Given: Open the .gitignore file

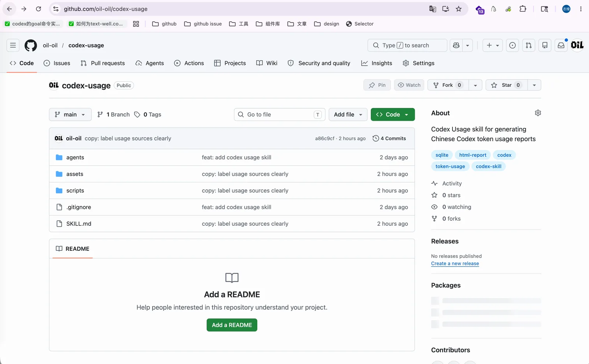Looking at the screenshot, I should (x=79, y=207).
